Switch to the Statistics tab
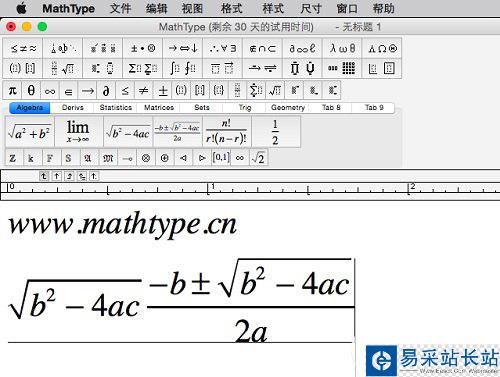500x377 pixels. (x=116, y=108)
